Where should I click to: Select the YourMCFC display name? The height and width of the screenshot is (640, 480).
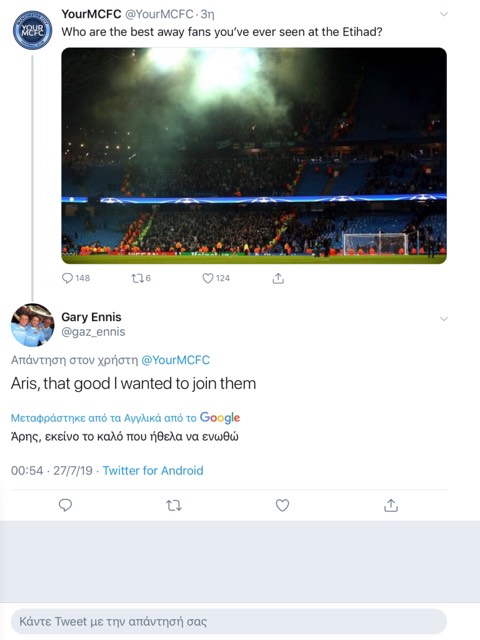point(91,14)
